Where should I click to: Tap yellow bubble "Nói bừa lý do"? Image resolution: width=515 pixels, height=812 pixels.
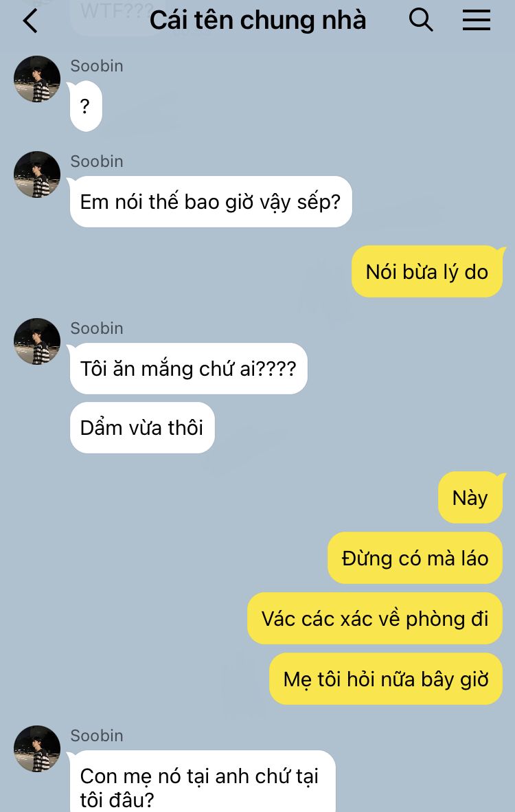(427, 271)
